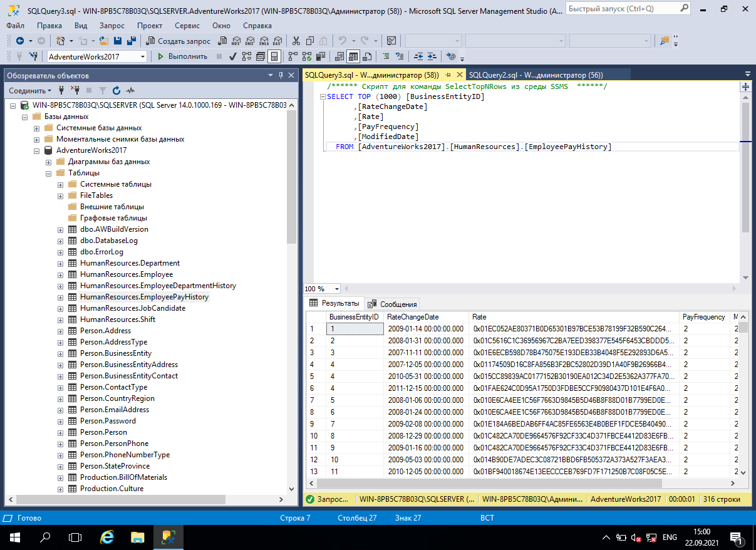Click the DMX query icon

click(x=250, y=41)
